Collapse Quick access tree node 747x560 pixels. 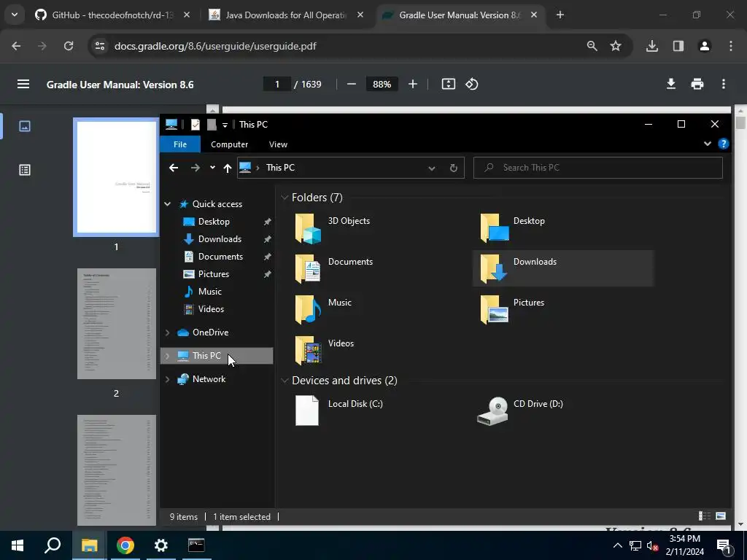coord(168,204)
